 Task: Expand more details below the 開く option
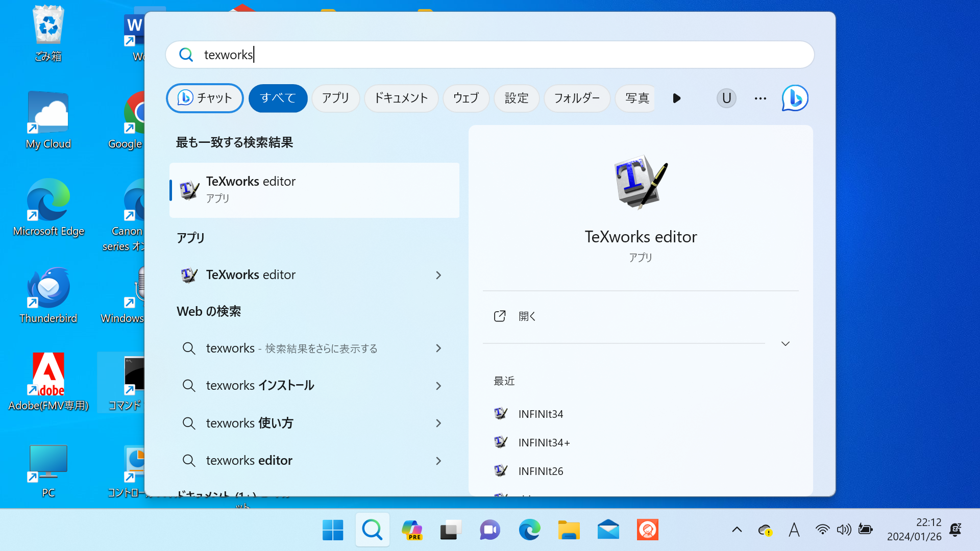click(785, 343)
